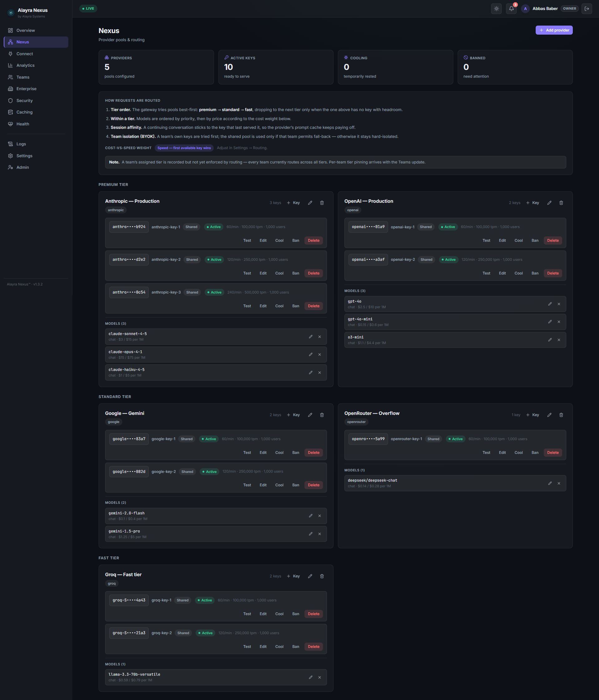Add a Key to Groq — Fast tier
The width and height of the screenshot is (599, 700).
(x=293, y=576)
